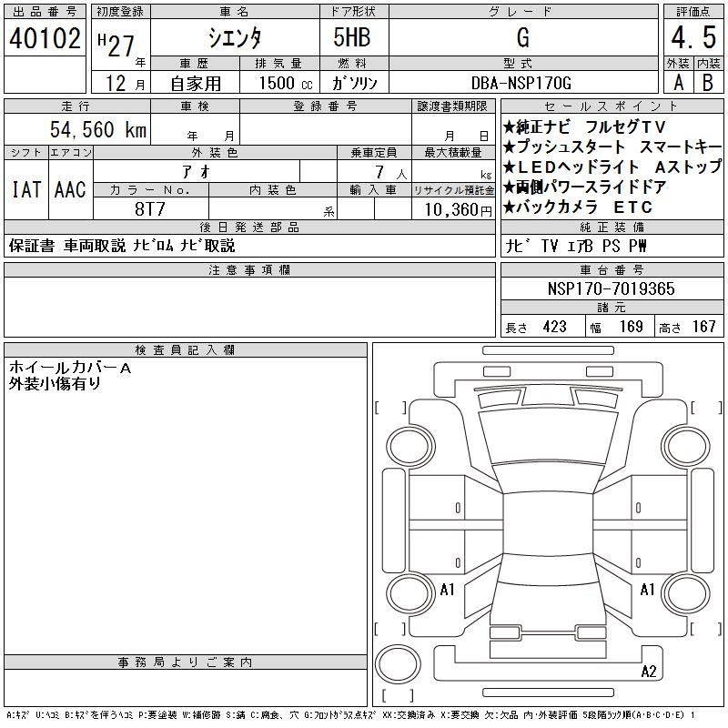Click the 検査員記入欄 header

tap(185, 350)
